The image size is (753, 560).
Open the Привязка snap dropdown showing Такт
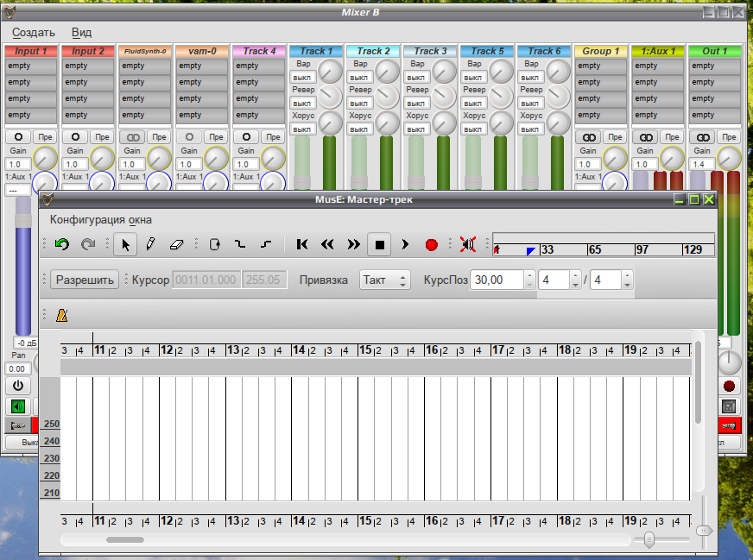click(x=384, y=280)
